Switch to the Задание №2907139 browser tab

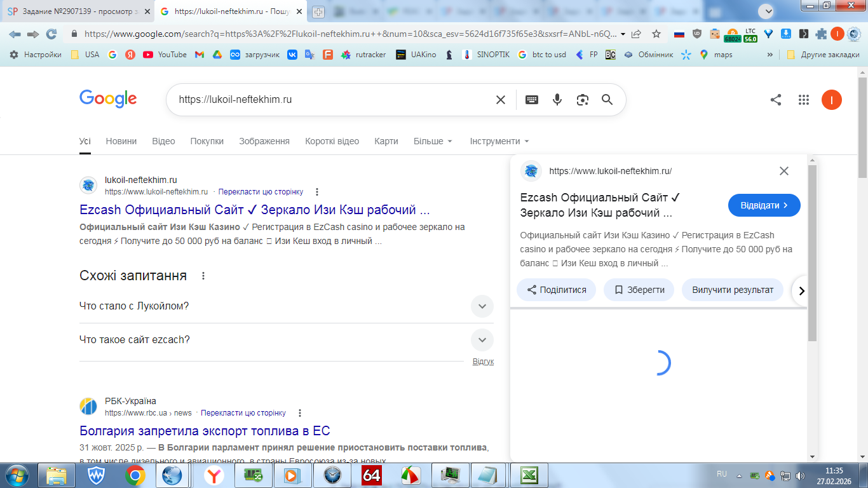pos(78,11)
